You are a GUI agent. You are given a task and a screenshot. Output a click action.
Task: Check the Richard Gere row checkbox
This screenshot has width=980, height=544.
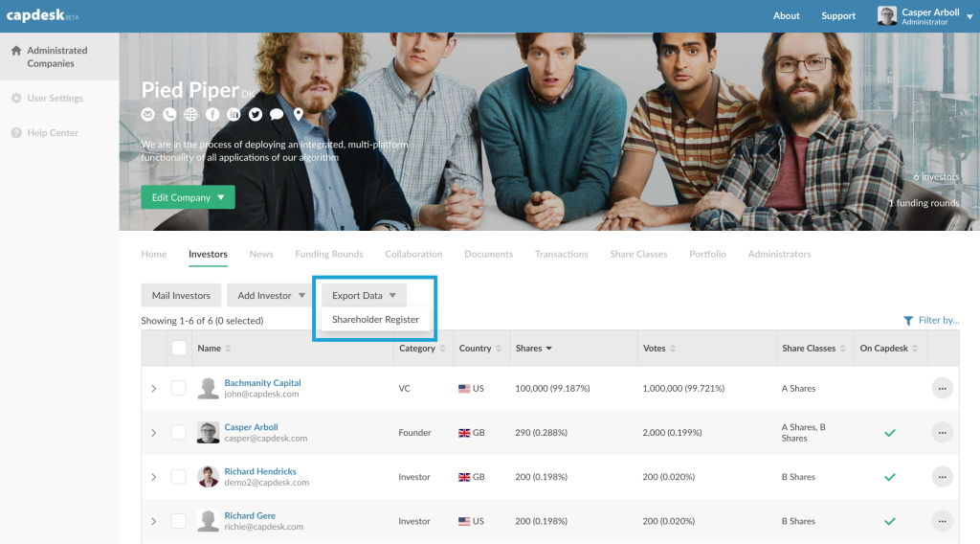tap(179, 521)
